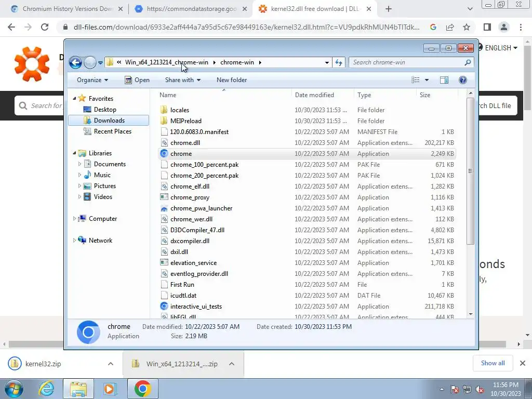Launch Internet Explorer from taskbar
Image resolution: width=532 pixels, height=399 pixels.
[46, 389]
